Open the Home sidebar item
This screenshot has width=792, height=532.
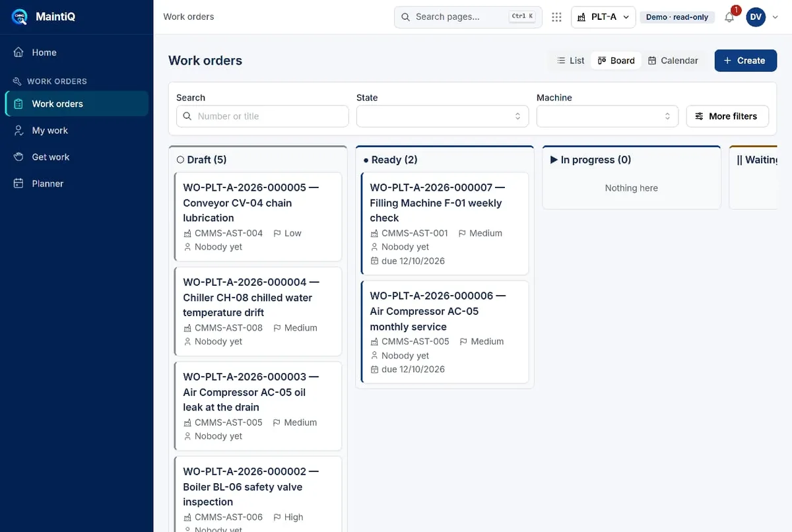pyautogui.click(x=77, y=52)
